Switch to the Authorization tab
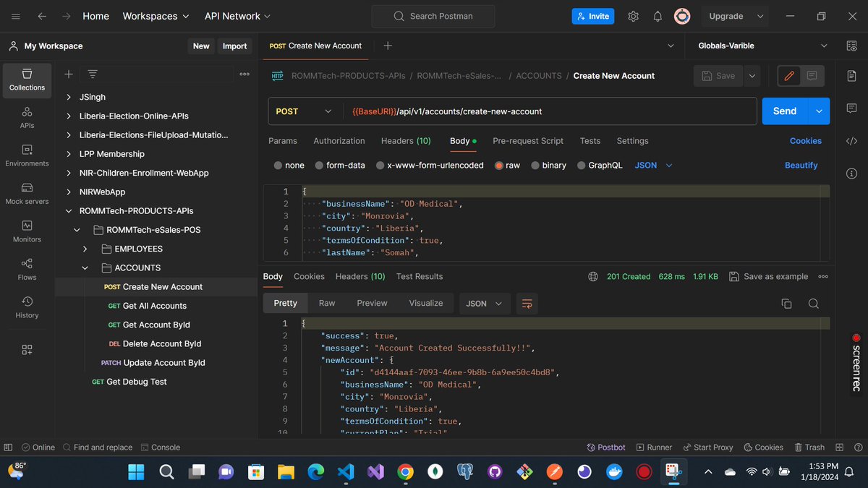The image size is (868, 488). pyautogui.click(x=339, y=141)
